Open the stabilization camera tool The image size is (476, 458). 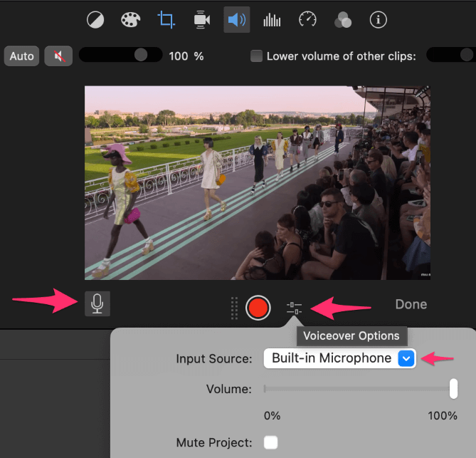coord(201,19)
